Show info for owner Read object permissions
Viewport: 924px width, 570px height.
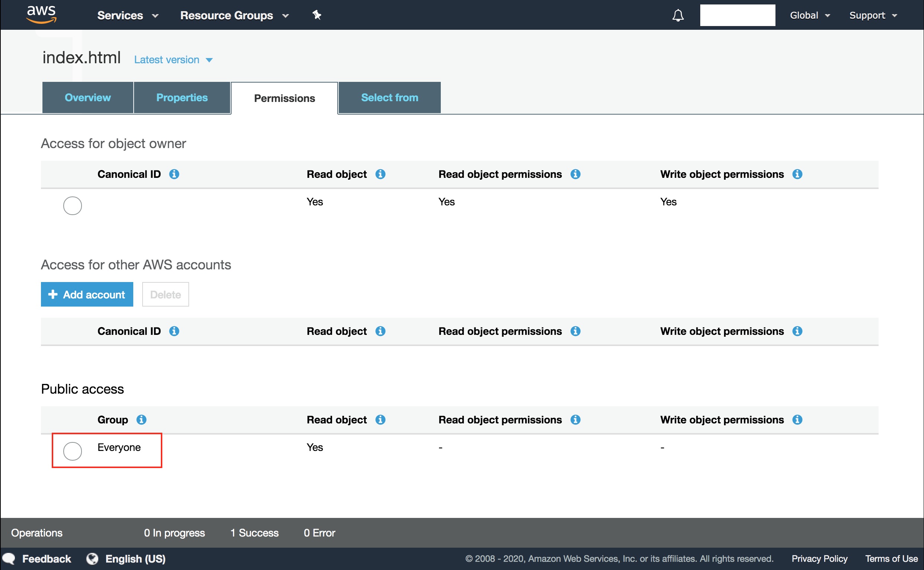[x=575, y=174]
